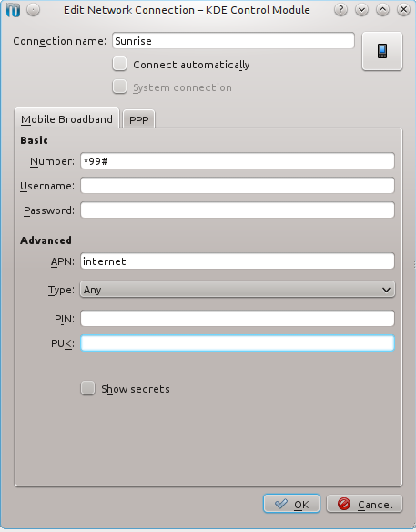Switch to the PPP tab

(138, 119)
